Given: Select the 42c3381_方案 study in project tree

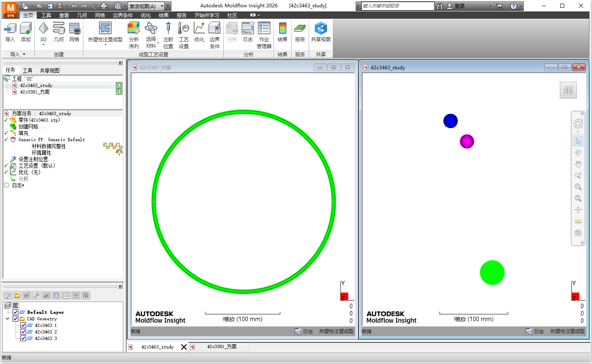Looking at the screenshot, I should pyautogui.click(x=35, y=92).
